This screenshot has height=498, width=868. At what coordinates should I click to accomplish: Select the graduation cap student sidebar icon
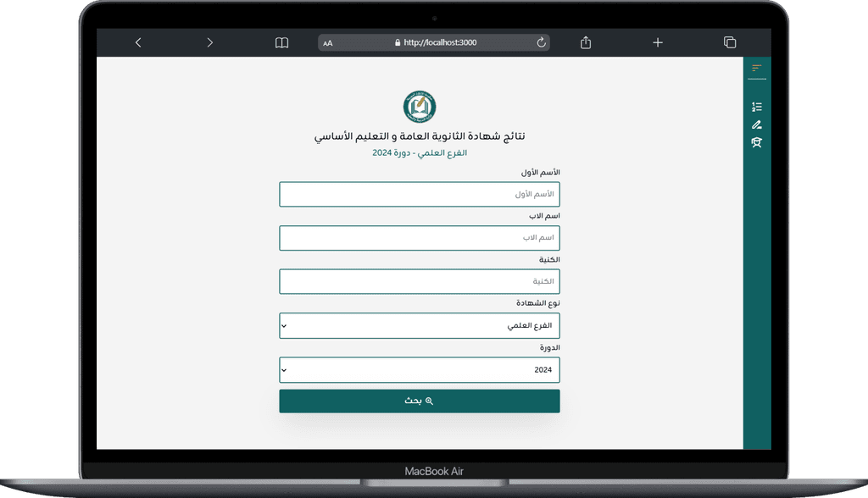click(757, 142)
